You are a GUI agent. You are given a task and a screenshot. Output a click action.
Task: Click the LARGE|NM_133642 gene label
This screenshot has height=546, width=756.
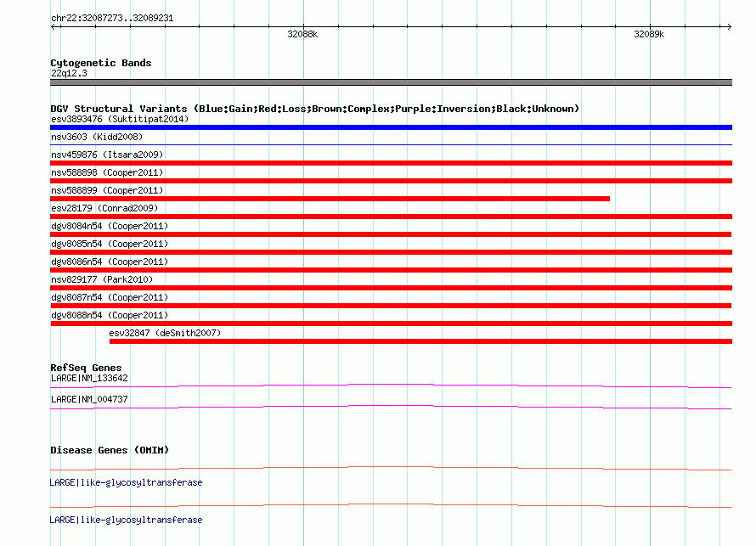coord(89,379)
